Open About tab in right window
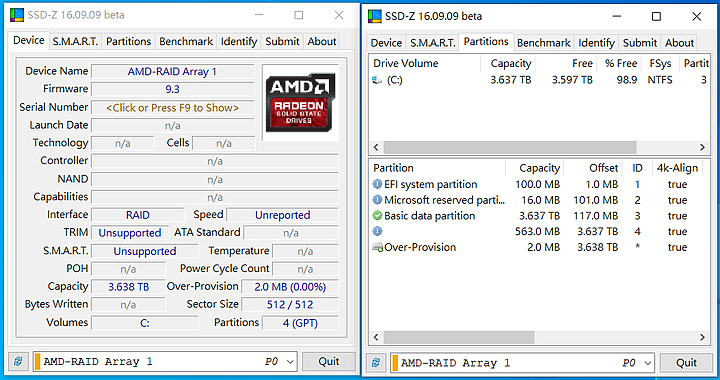 tap(679, 43)
